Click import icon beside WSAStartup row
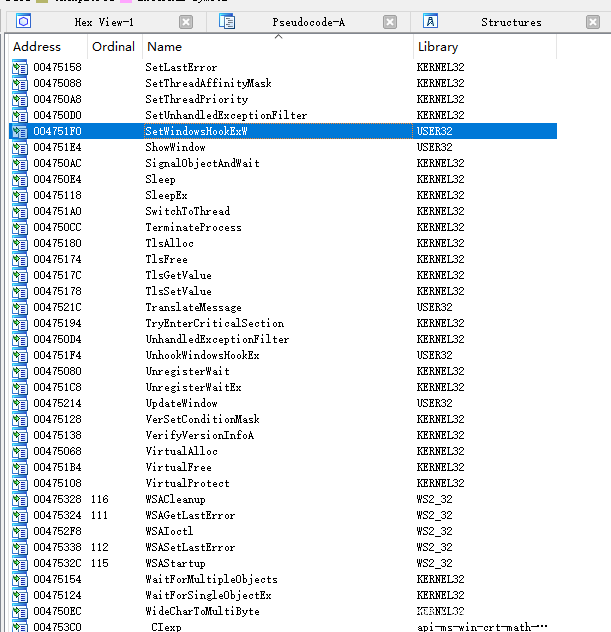Screen dimensions: 611x632 click(20, 563)
